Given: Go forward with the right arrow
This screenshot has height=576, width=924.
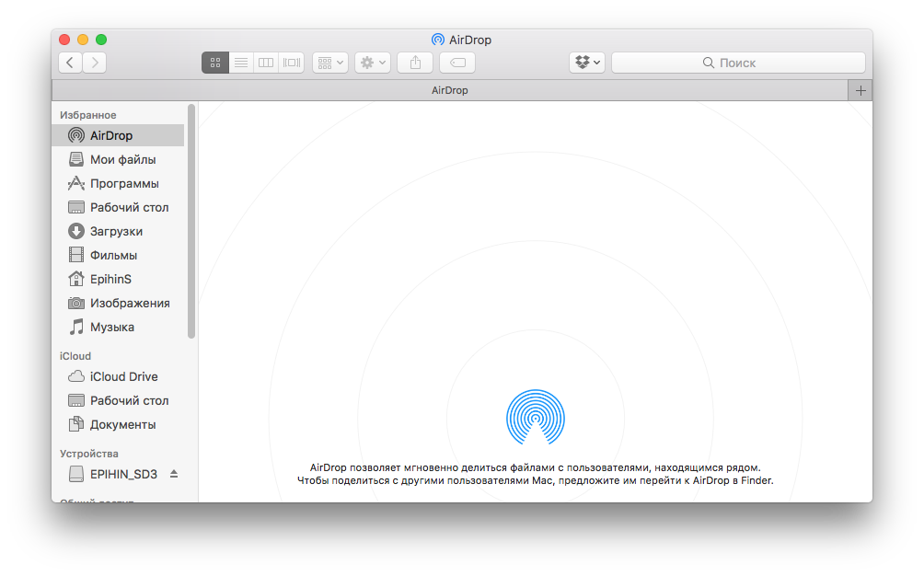Looking at the screenshot, I should coord(95,63).
